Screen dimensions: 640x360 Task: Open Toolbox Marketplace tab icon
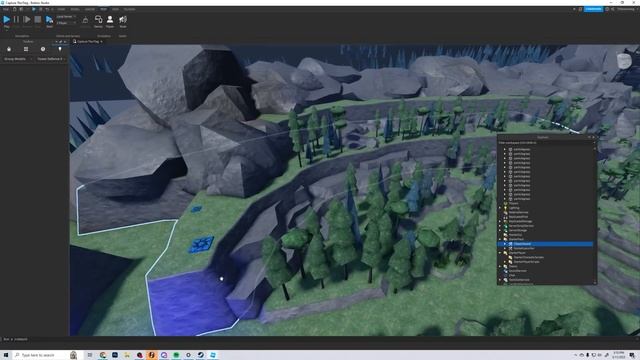pos(9,49)
